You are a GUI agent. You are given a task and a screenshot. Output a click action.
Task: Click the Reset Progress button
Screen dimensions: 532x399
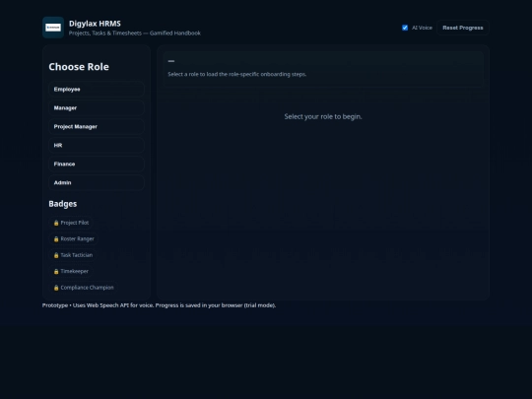click(463, 28)
